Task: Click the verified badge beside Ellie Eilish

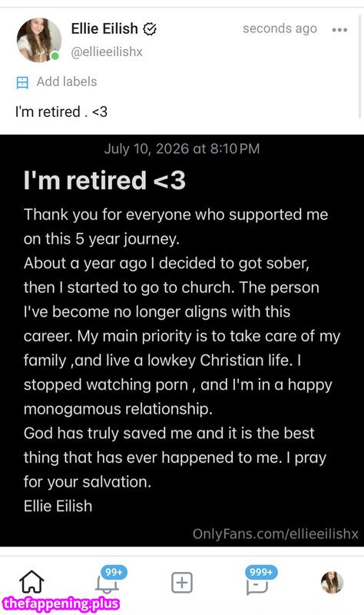Action: [x=150, y=29]
